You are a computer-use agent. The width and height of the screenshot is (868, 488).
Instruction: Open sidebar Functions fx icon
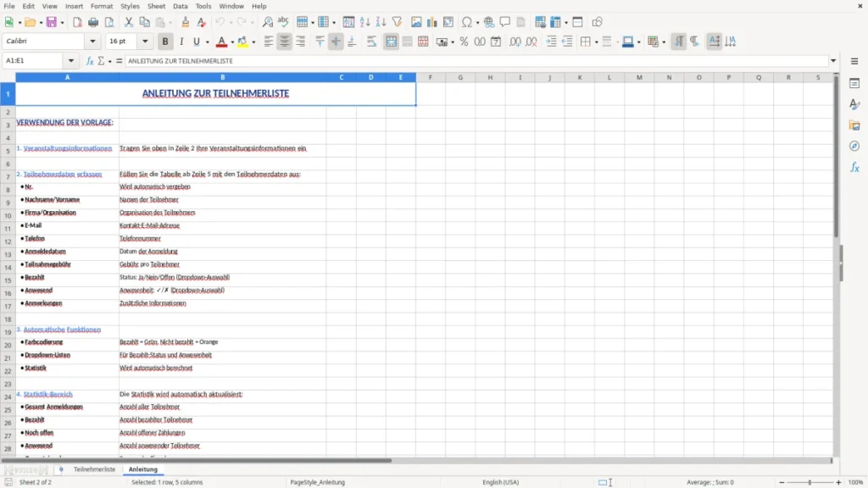coord(854,167)
